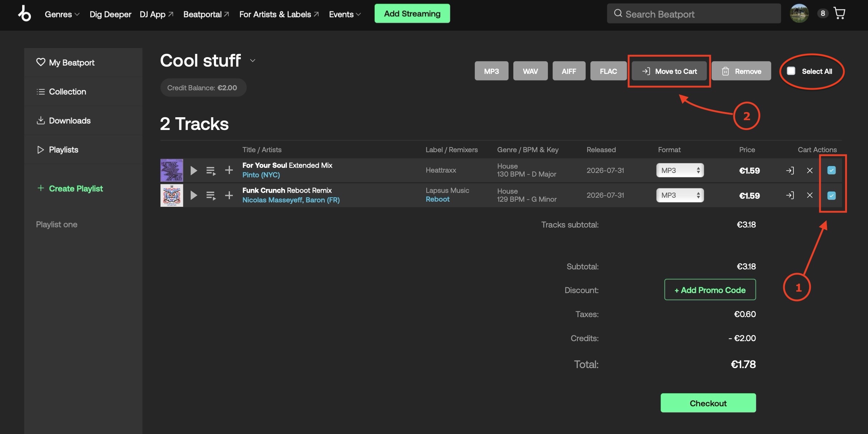Set selected tracks to AIFF format
The height and width of the screenshot is (434, 868).
[569, 71]
